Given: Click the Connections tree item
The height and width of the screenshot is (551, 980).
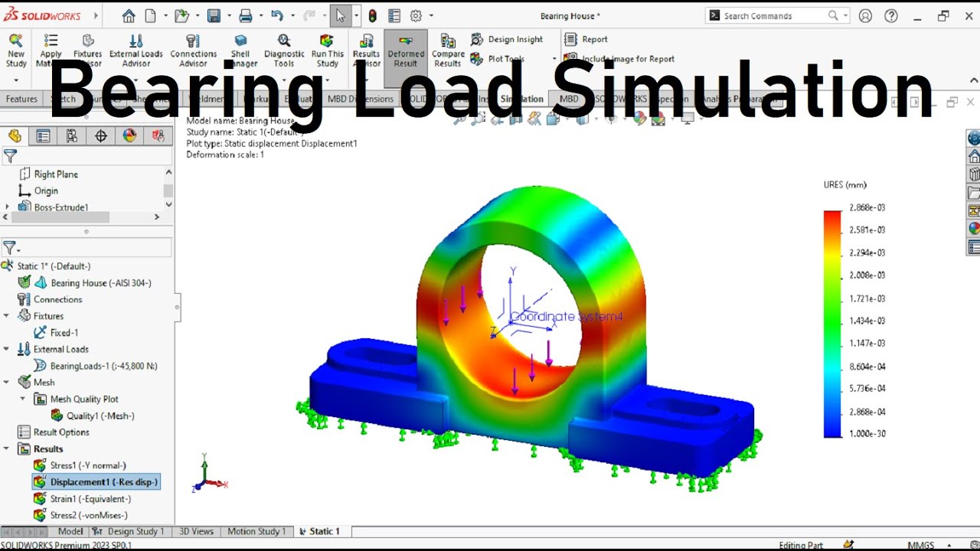Looking at the screenshot, I should (x=50, y=299).
